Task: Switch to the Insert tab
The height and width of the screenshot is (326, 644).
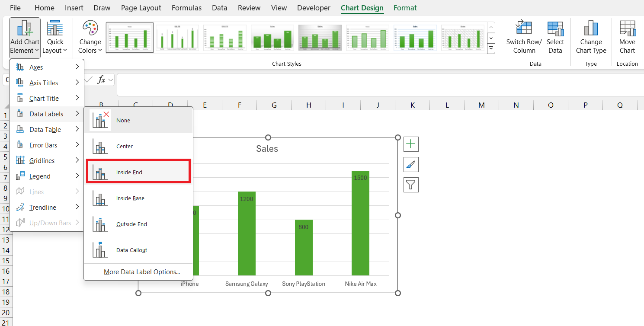Action: [x=74, y=8]
